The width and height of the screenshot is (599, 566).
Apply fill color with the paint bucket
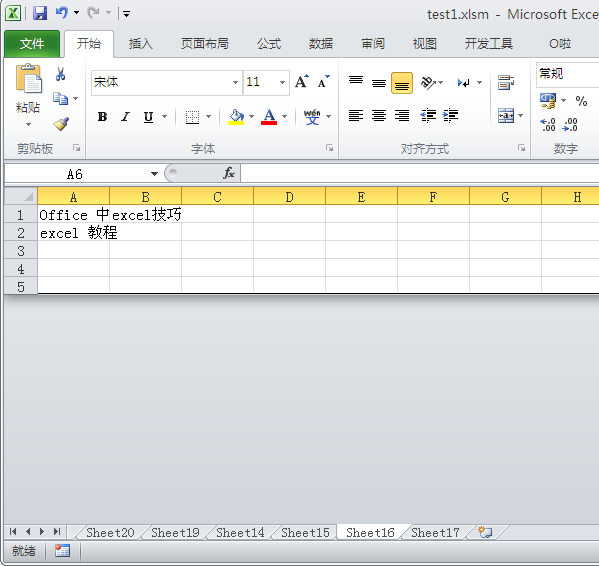(236, 116)
